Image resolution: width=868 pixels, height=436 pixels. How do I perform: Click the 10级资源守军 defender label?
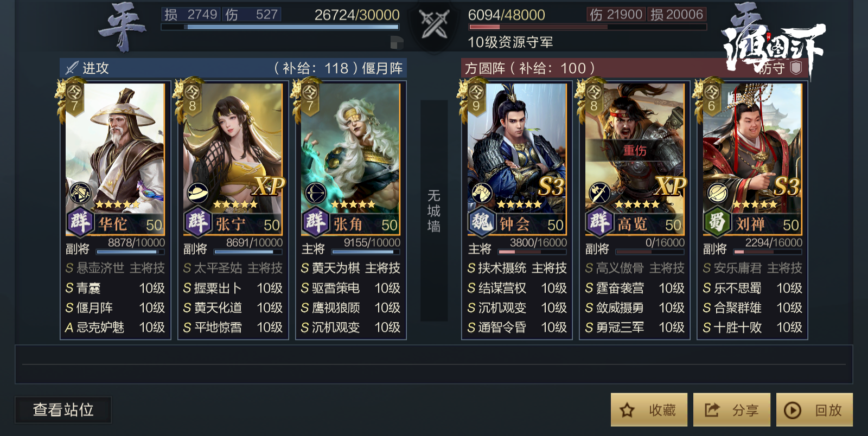pyautogui.click(x=510, y=42)
